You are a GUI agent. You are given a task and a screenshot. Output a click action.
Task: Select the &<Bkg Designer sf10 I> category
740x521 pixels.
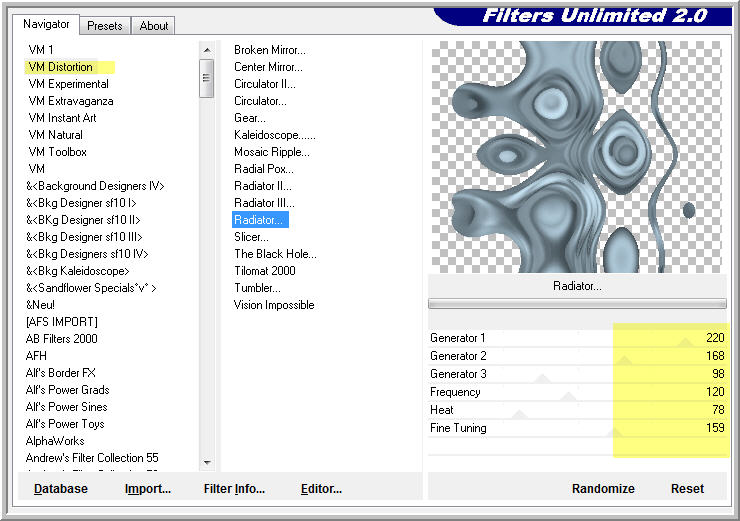point(81,202)
